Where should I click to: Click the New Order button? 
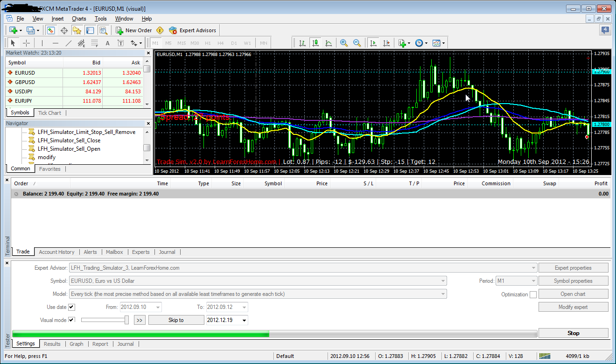click(133, 30)
